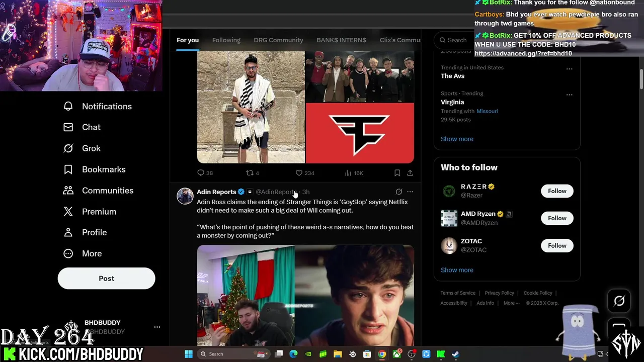Open the Communities page
Viewport: 644px width, 362px height.
tap(98, 191)
